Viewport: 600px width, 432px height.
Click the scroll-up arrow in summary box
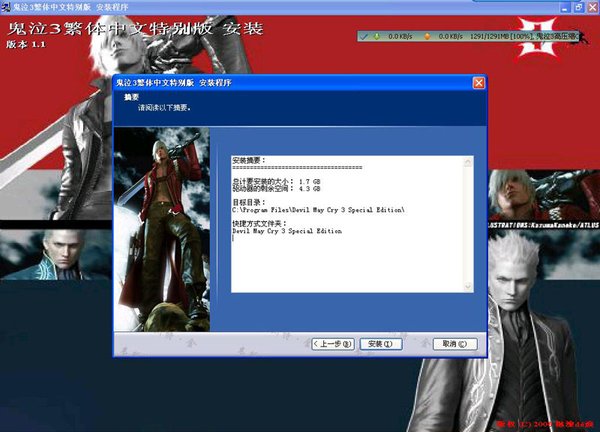point(468,162)
